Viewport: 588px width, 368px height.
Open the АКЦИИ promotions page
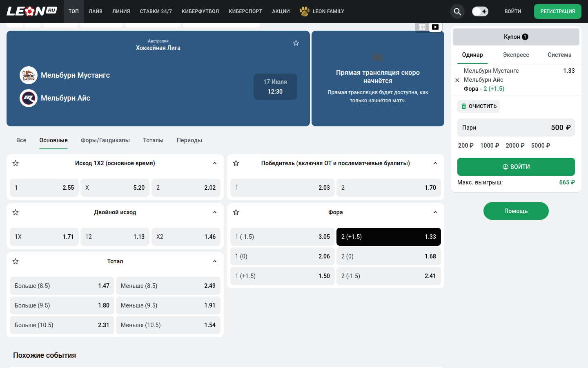281,11
